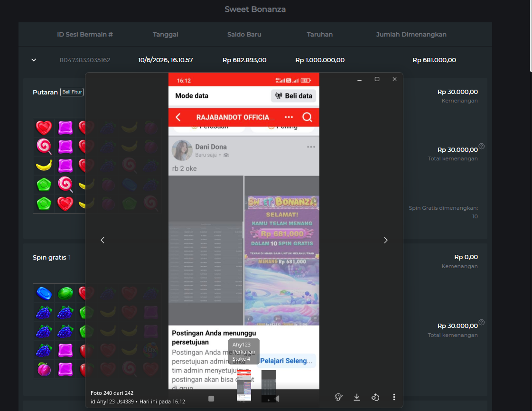The image size is (532, 411).
Task: Go to the previous photo in viewer
Action: 103,240
